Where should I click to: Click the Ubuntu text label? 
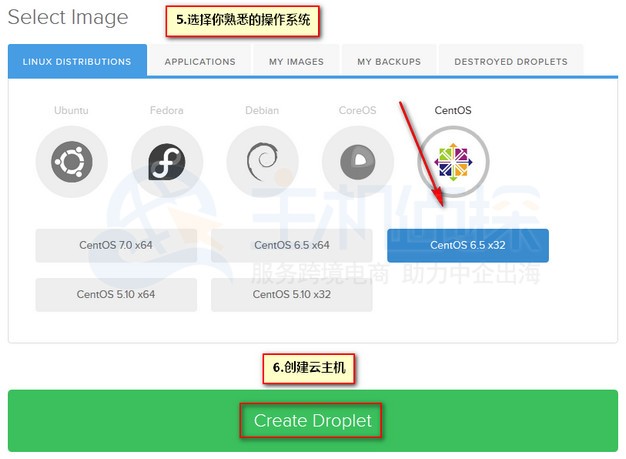point(71,110)
